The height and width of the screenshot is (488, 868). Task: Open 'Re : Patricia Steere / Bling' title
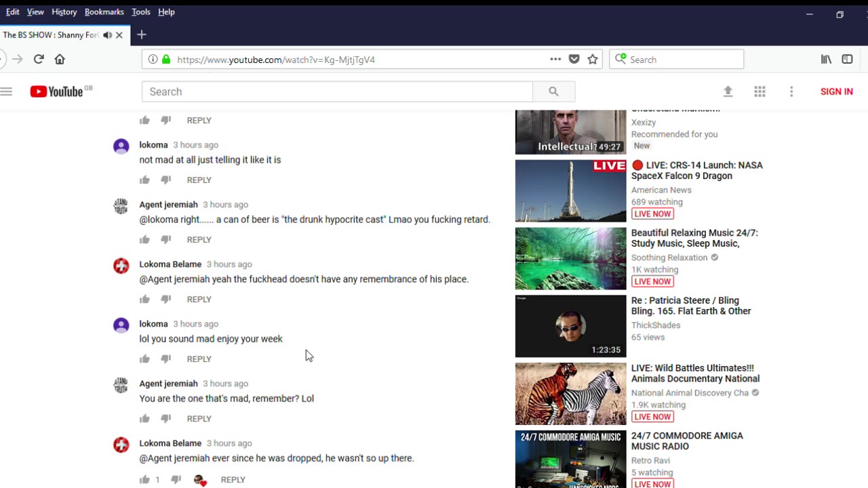click(691, 306)
